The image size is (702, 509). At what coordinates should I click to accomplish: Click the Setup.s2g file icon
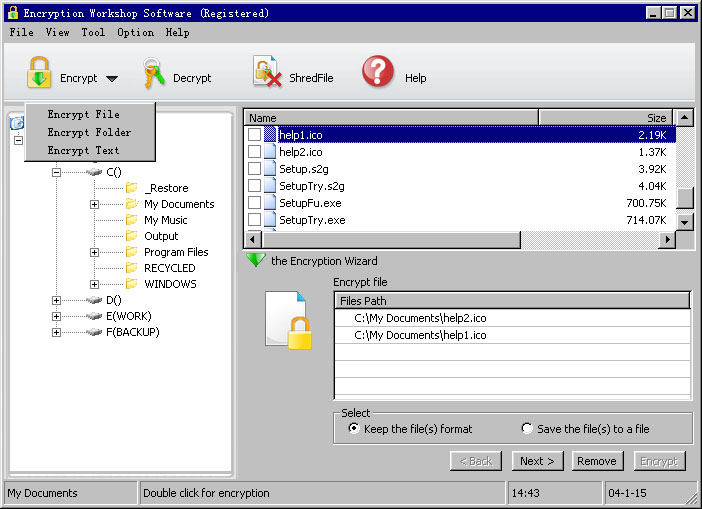[270, 169]
